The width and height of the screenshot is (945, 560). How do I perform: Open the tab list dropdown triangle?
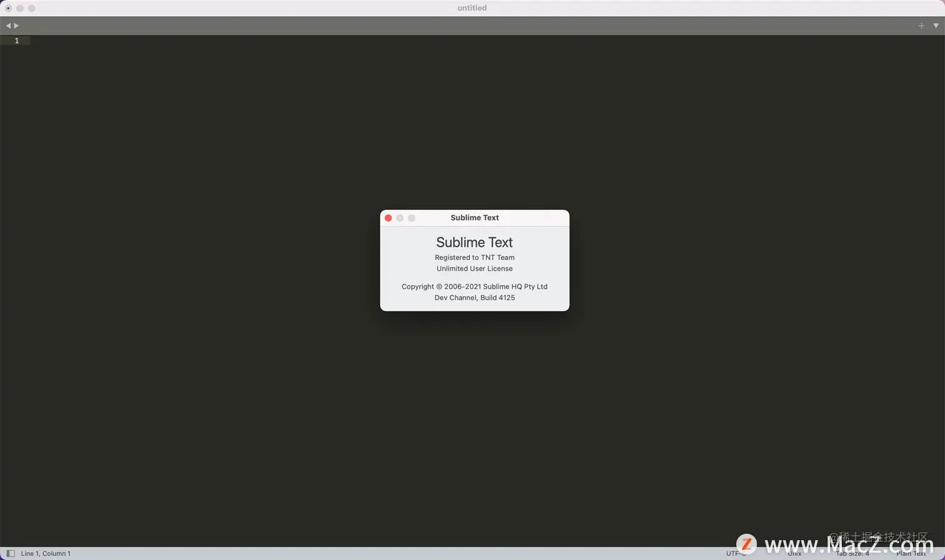point(936,26)
